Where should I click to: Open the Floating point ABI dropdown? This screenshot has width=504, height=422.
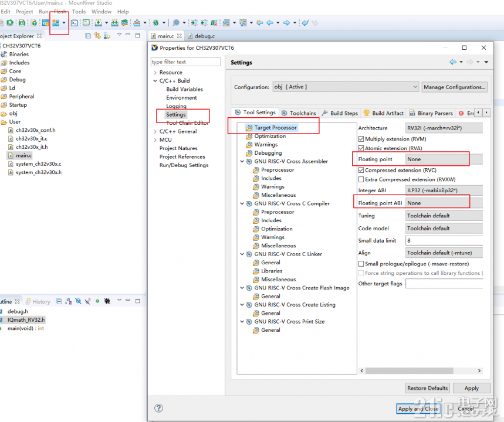[x=444, y=203]
